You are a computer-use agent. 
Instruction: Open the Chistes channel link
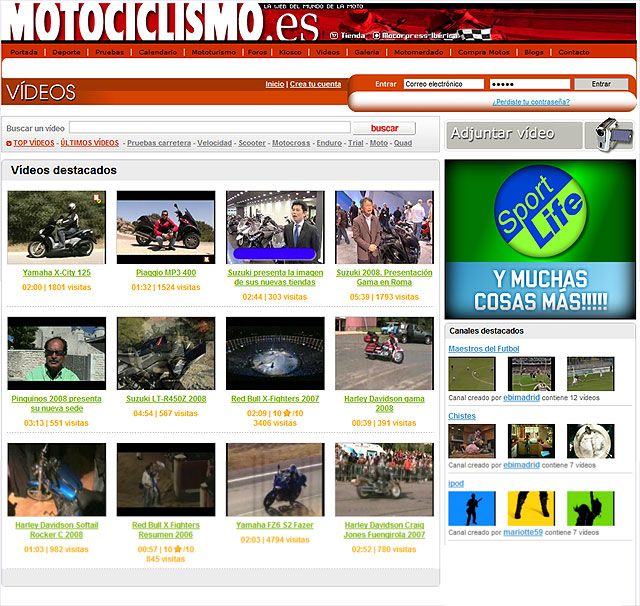pos(462,416)
